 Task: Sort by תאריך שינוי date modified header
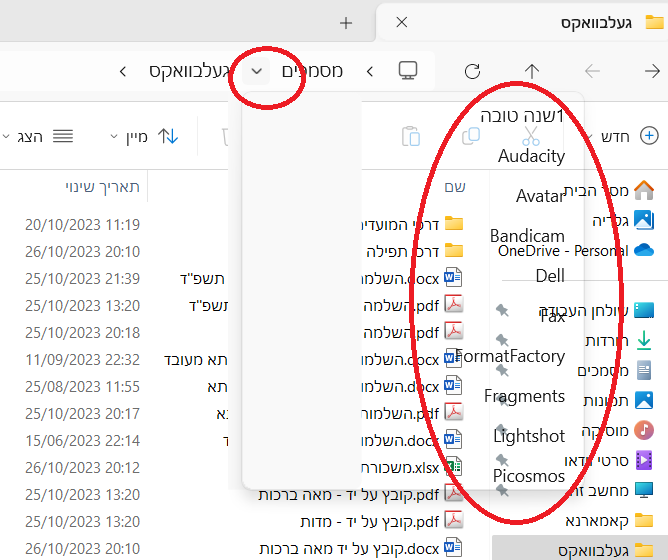click(102, 187)
